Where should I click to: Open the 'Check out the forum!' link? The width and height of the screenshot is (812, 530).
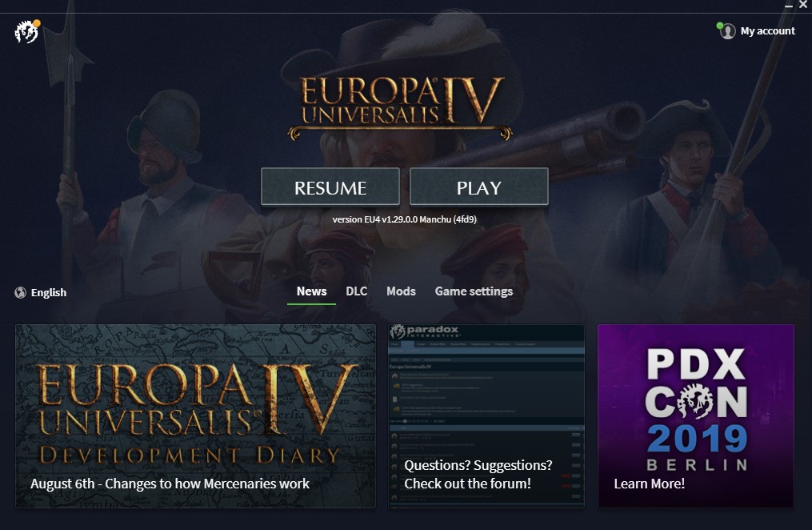(468, 484)
